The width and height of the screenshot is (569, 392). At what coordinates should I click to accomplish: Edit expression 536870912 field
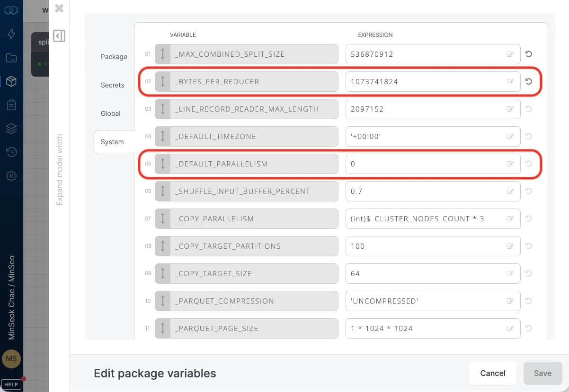433,54
